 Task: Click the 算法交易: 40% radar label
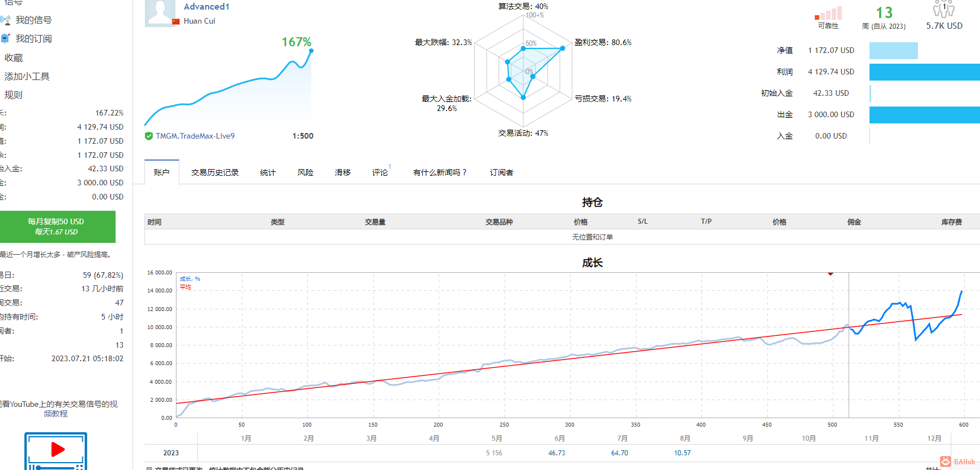[x=523, y=6]
